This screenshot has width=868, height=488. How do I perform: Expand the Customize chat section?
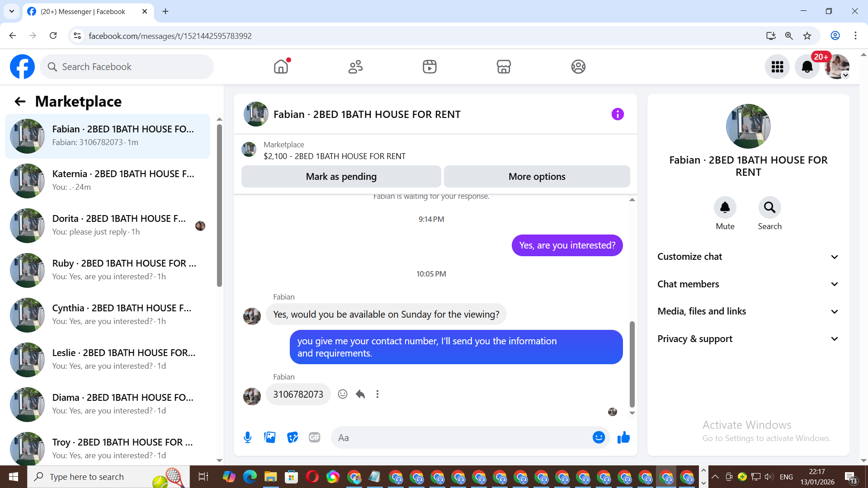click(x=748, y=257)
